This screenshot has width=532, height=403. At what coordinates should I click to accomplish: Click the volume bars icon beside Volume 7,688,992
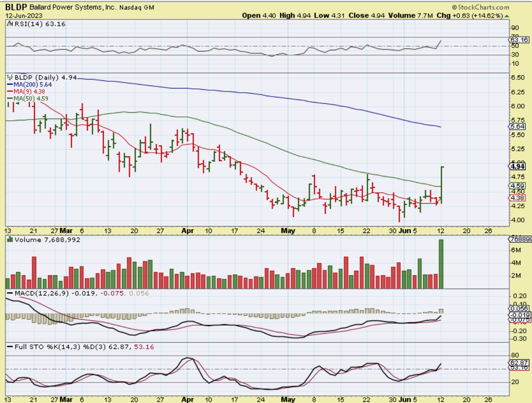[x=10, y=240]
